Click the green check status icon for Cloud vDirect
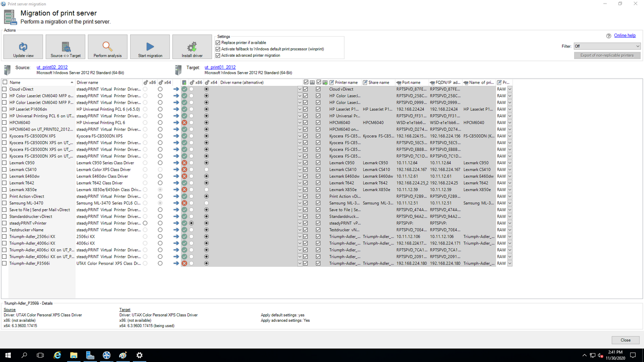The width and height of the screenshot is (644, 362). point(184,89)
